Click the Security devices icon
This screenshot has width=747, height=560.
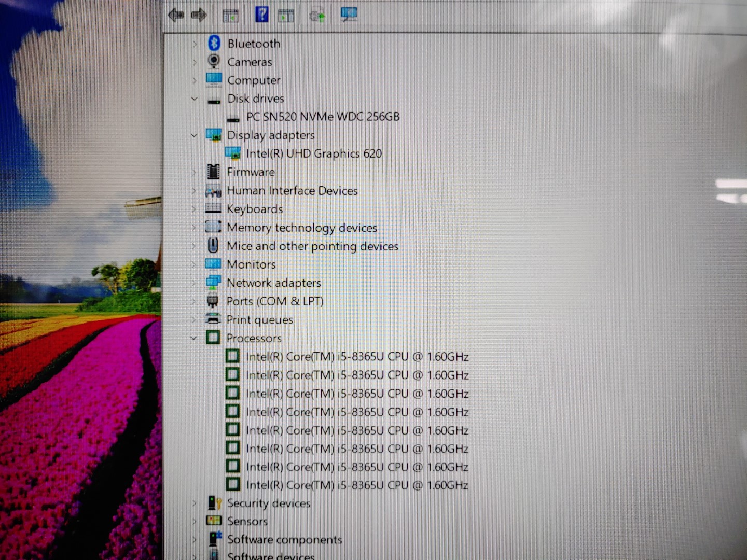(x=214, y=502)
